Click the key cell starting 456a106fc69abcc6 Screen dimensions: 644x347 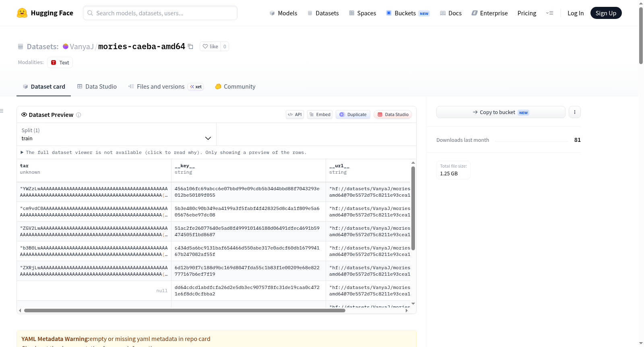tap(248, 192)
